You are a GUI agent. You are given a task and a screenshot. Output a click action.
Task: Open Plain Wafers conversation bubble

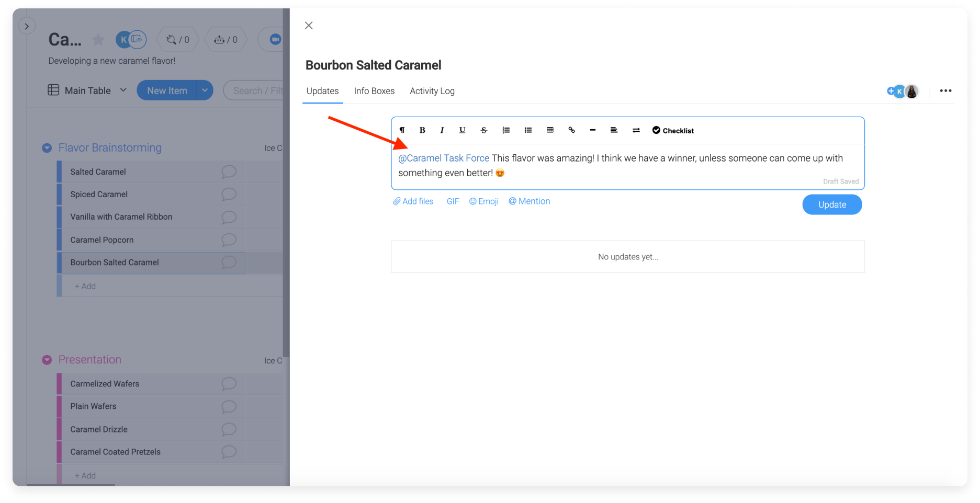click(x=229, y=406)
